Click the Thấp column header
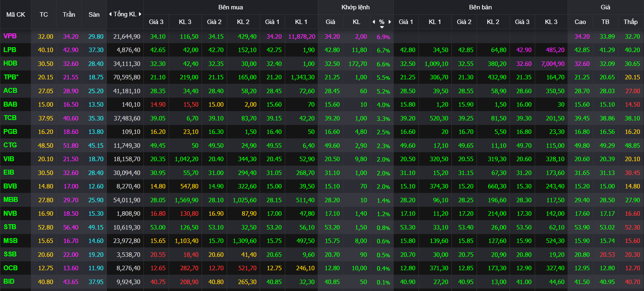This screenshot has height=291, width=644. pos(631,22)
